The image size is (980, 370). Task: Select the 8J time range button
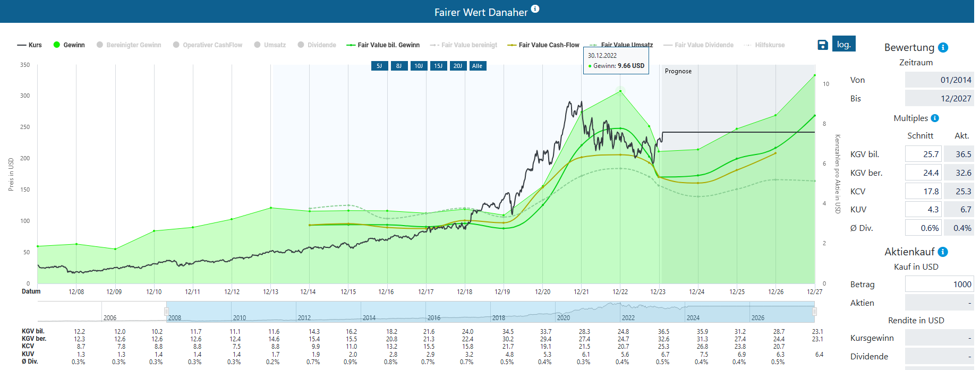click(x=399, y=66)
